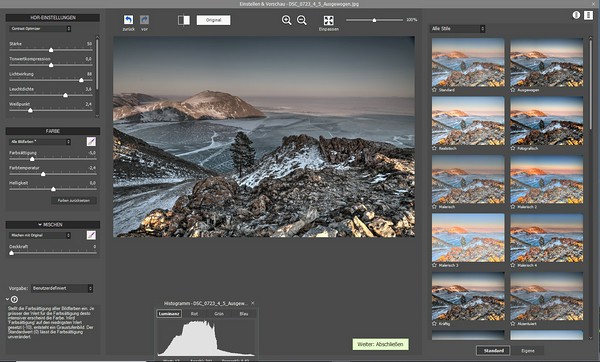
Task: Show the Original image button
Action: [214, 20]
